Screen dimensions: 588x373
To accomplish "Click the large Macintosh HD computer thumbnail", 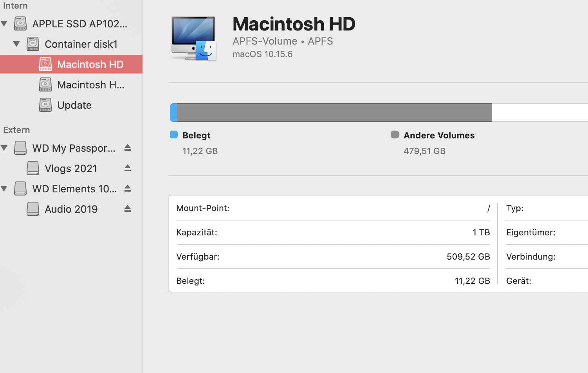I will 193,38.
